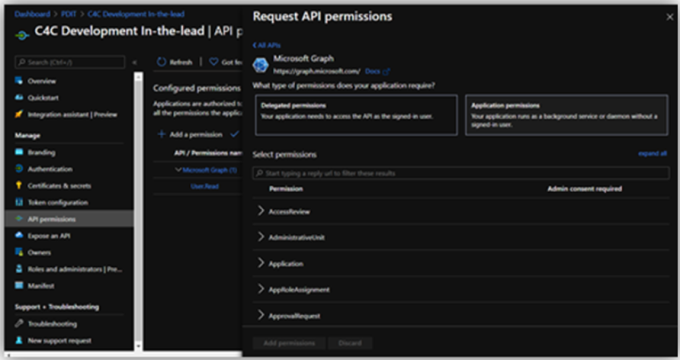Open Certificates & secrets
Image resolution: width=680 pixels, height=360 pixels.
59,186
